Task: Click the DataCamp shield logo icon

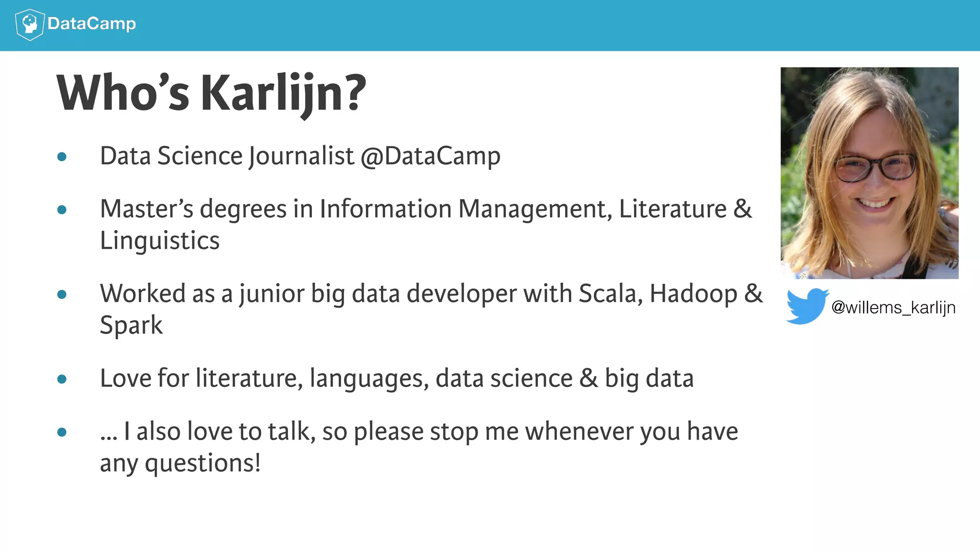Action: coord(30,24)
